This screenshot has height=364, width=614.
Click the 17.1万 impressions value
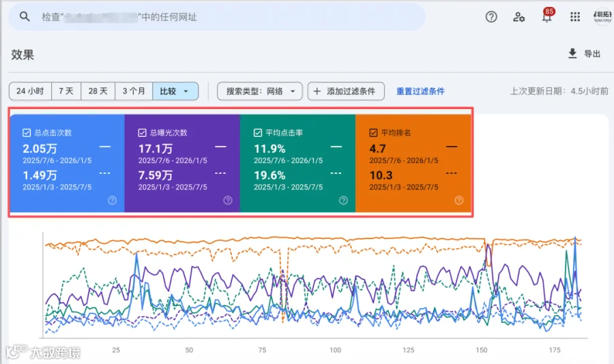(156, 149)
